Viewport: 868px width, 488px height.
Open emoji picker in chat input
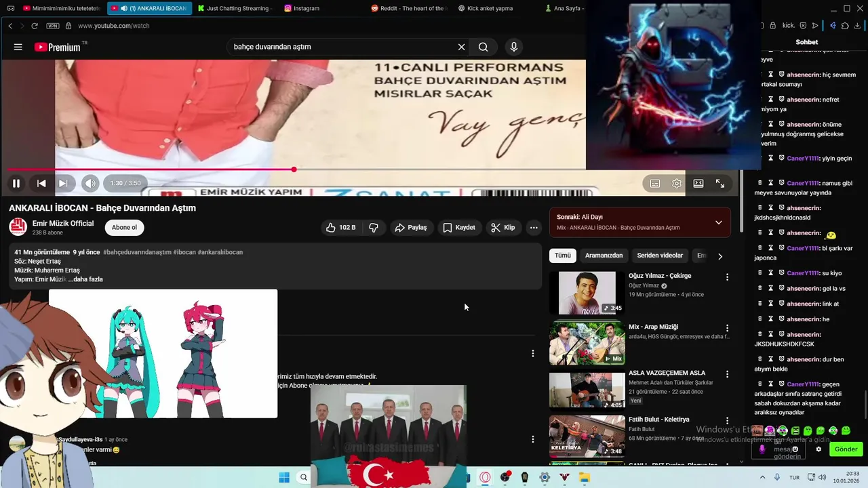[x=795, y=449]
